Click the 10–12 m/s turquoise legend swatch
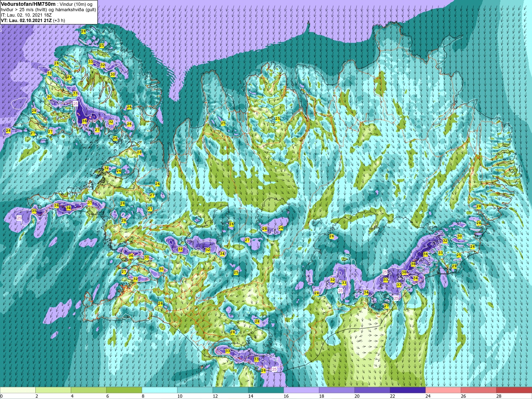Screen dimensions: 532x399 pos(195,390)
